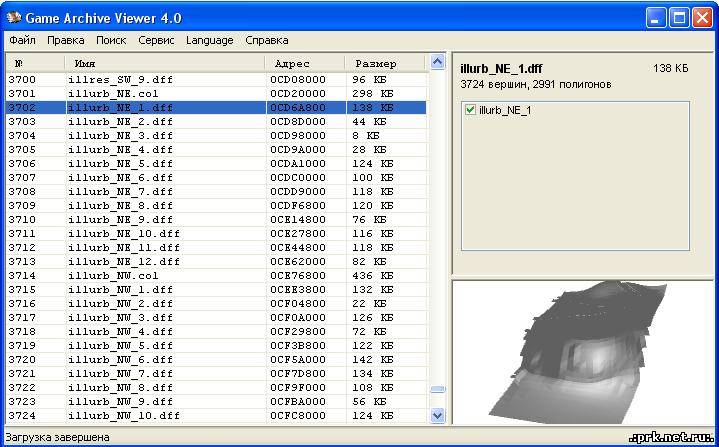Select file illurb_NE_5.dff
Screen dimensions: 719x447
121,164
